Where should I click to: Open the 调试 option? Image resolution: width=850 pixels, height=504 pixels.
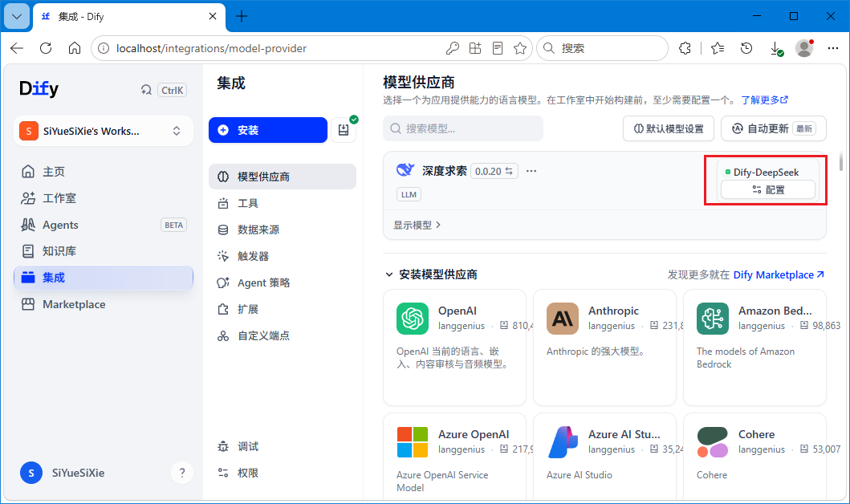pyautogui.click(x=283, y=446)
